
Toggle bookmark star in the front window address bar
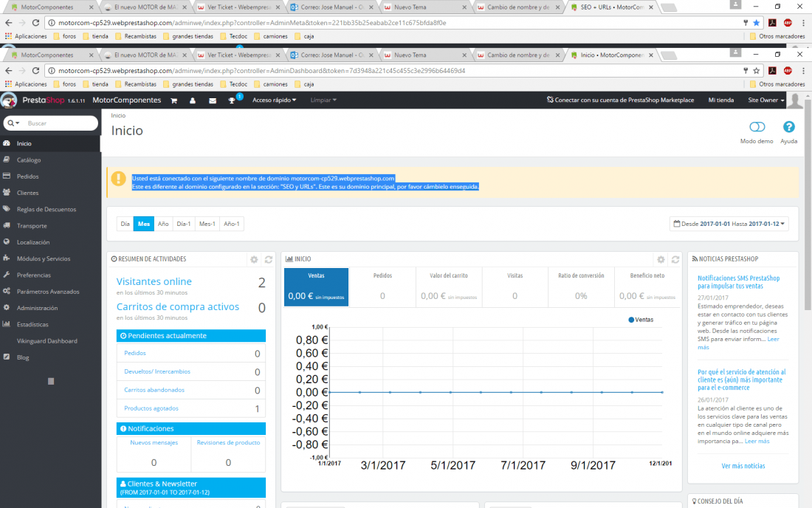757,70
